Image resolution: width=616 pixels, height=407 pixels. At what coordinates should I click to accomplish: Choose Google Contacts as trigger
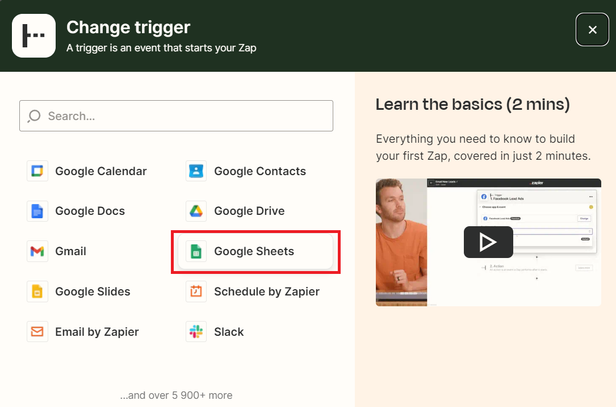coord(260,171)
